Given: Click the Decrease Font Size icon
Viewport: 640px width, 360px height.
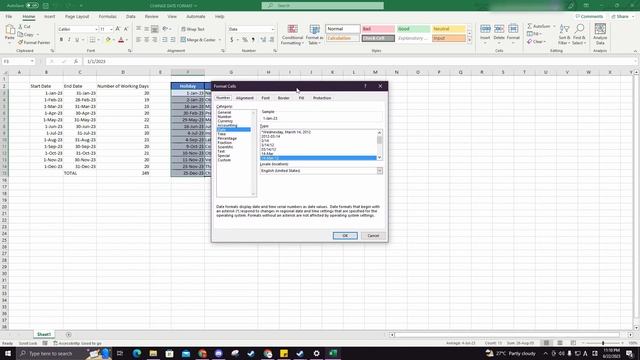Looking at the screenshot, I should (126, 29).
